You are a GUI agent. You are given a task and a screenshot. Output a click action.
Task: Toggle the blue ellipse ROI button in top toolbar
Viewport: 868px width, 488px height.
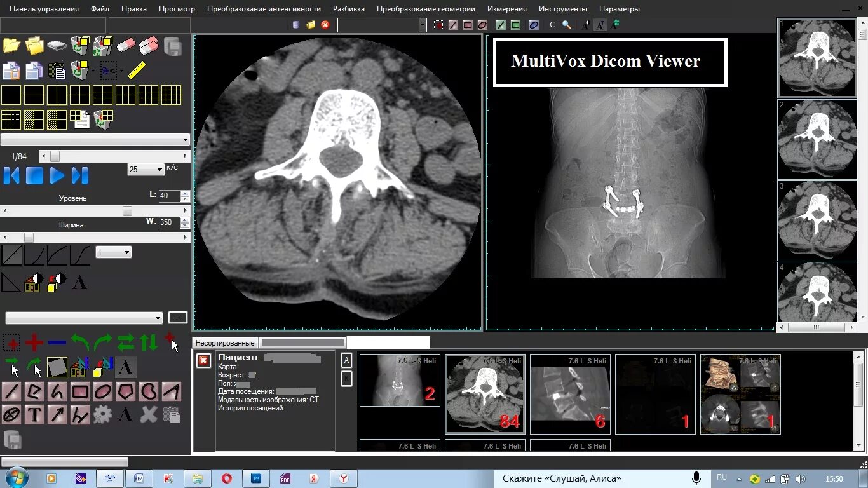tap(534, 25)
